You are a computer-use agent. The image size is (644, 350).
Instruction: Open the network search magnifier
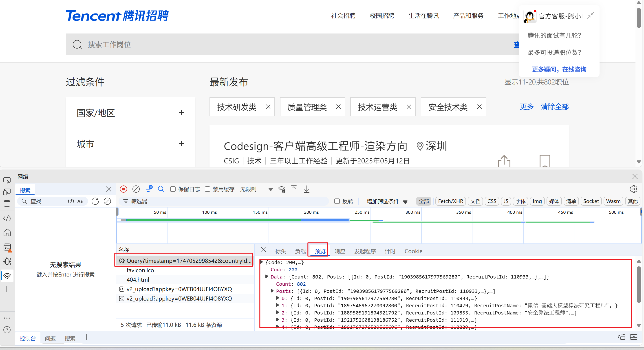(x=161, y=189)
